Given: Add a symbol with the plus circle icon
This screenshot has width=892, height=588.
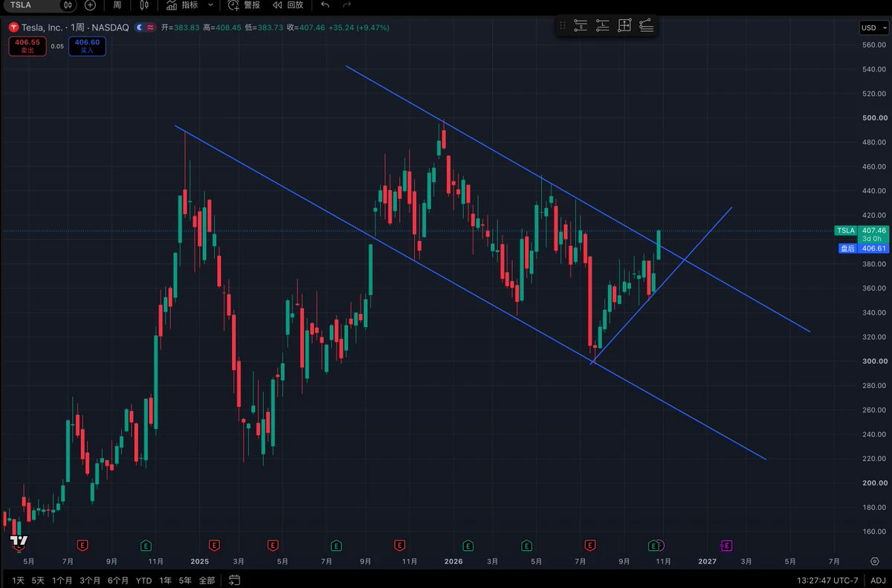Looking at the screenshot, I should pyautogui.click(x=91, y=4).
